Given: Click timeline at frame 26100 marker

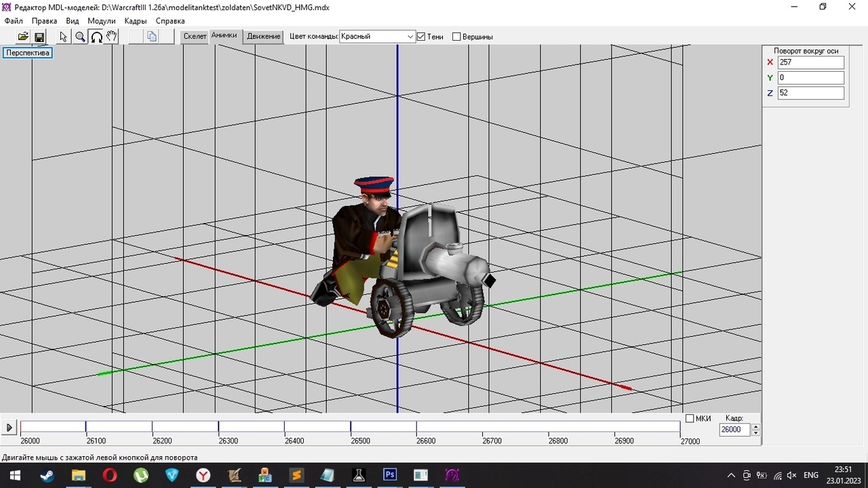Looking at the screenshot, I should (86, 428).
